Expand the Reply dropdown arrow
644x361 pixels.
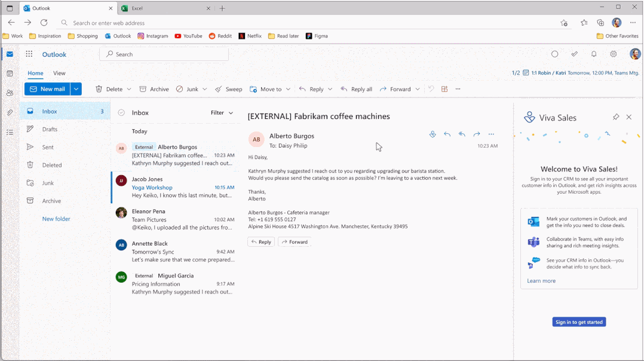click(330, 89)
